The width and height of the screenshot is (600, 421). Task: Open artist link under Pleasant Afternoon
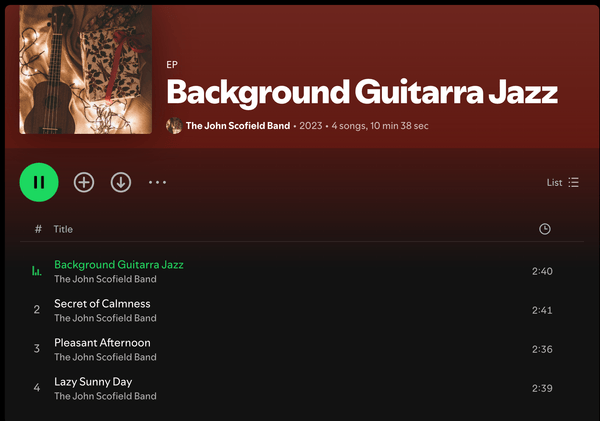point(105,357)
